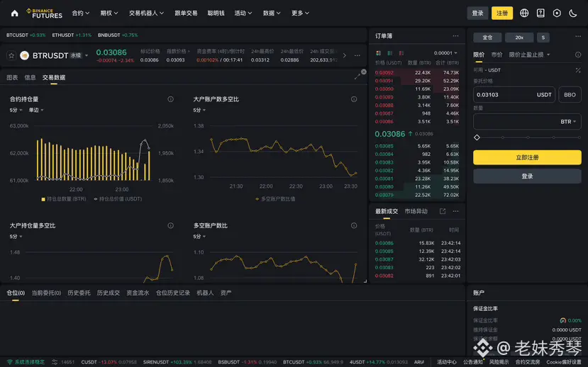Pop out the recent trades panel

click(x=443, y=211)
